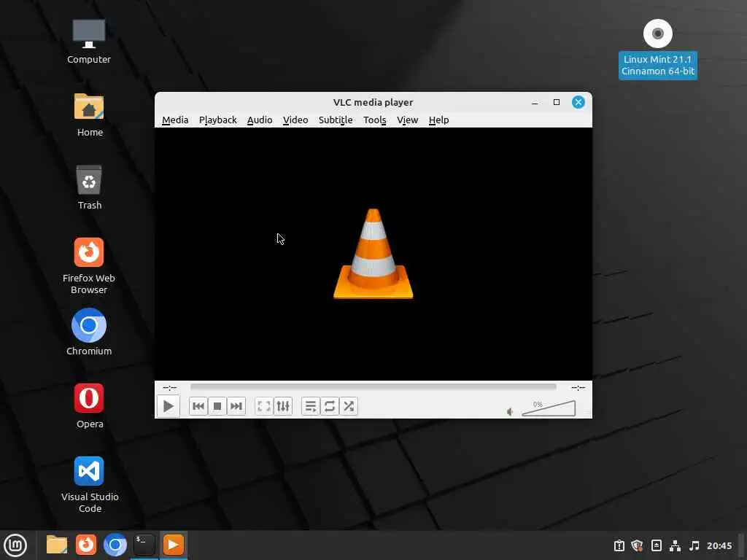The height and width of the screenshot is (560, 747).
Task: Open the Subtitle menu
Action: 336,120
